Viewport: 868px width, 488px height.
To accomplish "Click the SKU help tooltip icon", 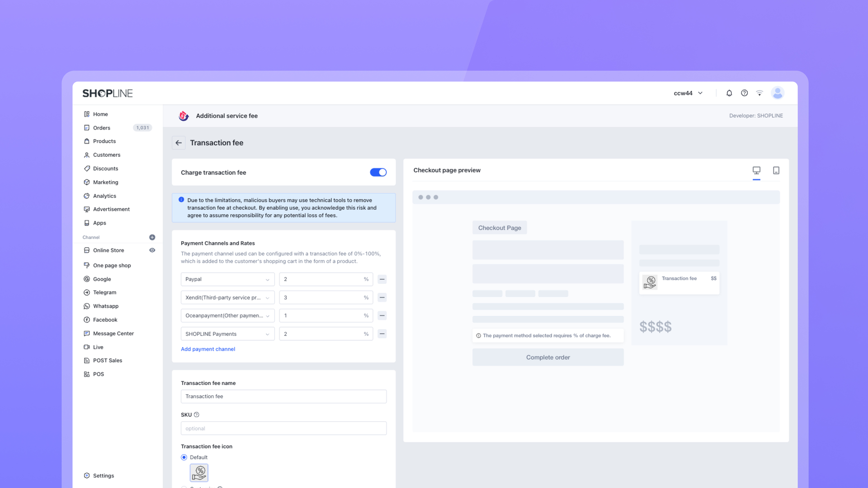I will click(197, 415).
